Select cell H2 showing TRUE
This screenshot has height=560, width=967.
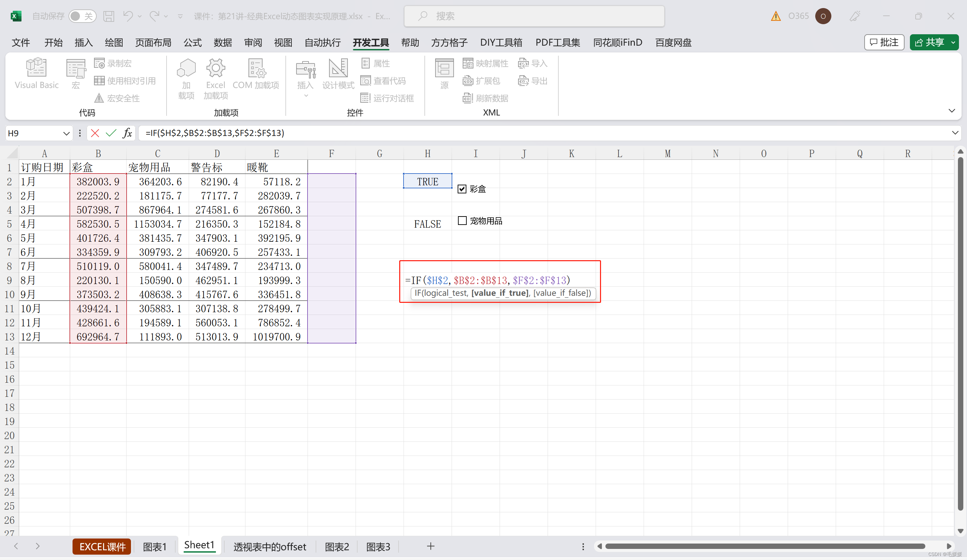click(427, 181)
